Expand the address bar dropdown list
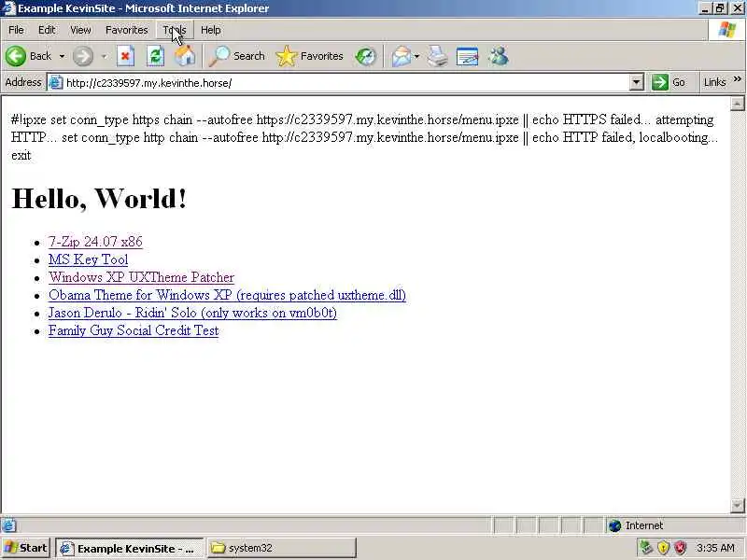 tap(637, 82)
